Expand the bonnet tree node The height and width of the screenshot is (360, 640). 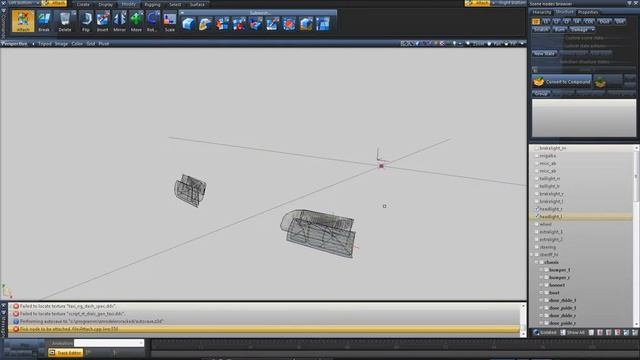tap(542, 285)
